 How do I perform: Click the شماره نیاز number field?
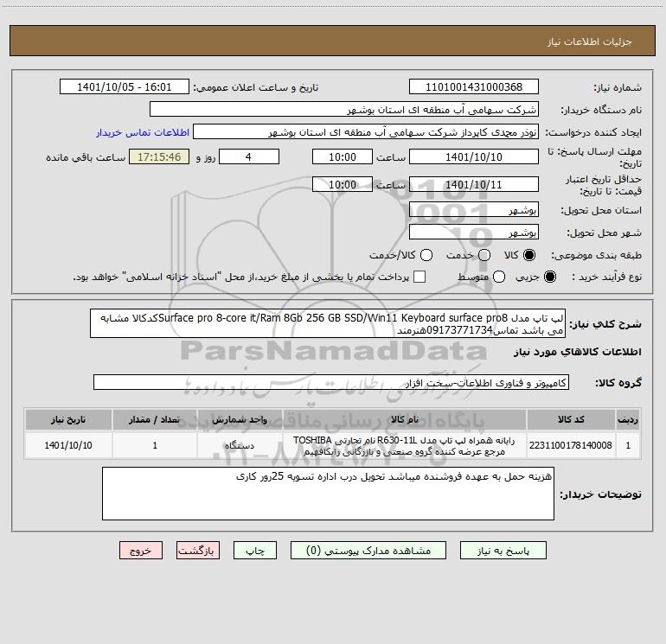click(474, 87)
